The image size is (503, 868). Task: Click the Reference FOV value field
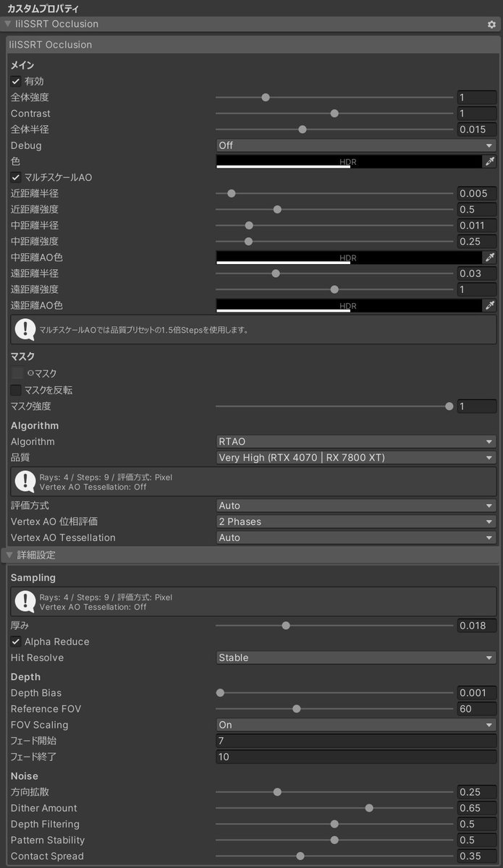477,709
